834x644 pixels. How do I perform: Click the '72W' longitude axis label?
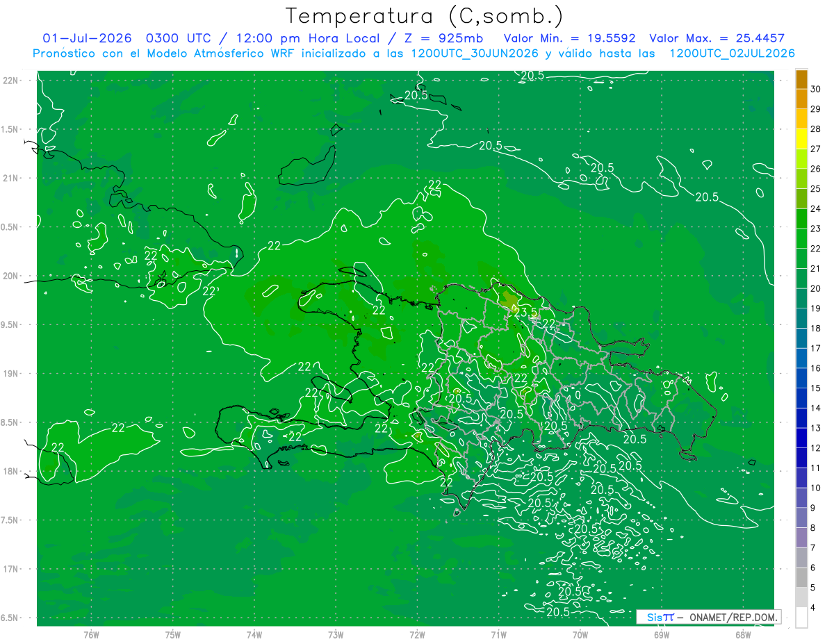pos(417,634)
